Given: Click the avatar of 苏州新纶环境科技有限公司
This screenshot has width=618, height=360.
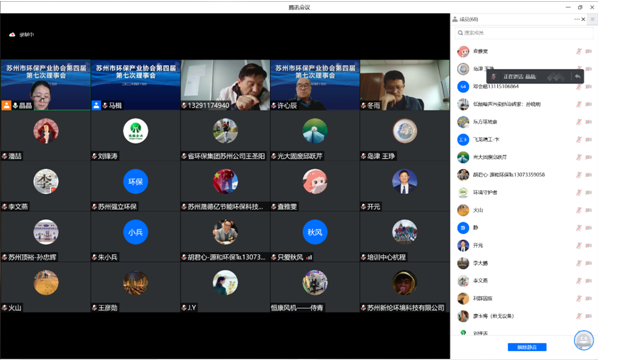Looking at the screenshot, I should point(405,282).
